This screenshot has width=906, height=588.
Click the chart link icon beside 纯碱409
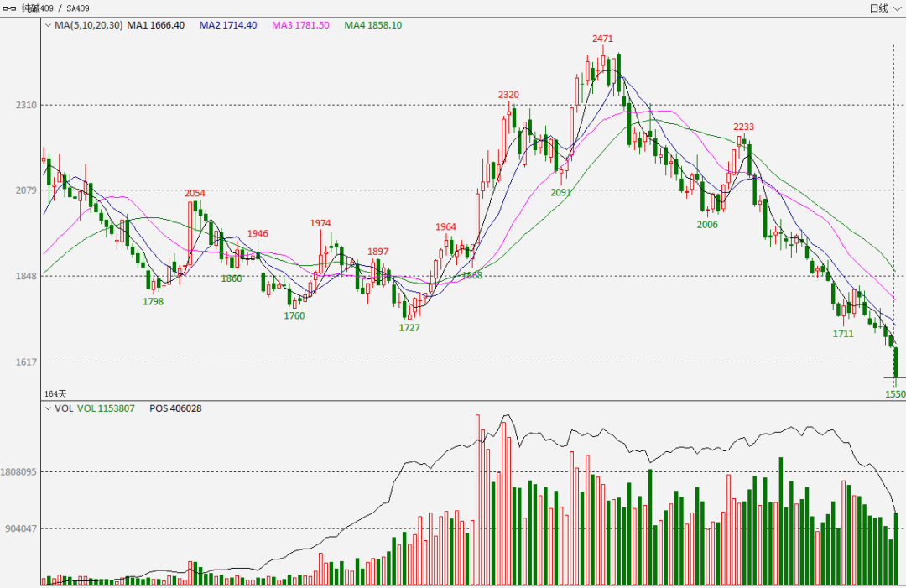(9, 8)
